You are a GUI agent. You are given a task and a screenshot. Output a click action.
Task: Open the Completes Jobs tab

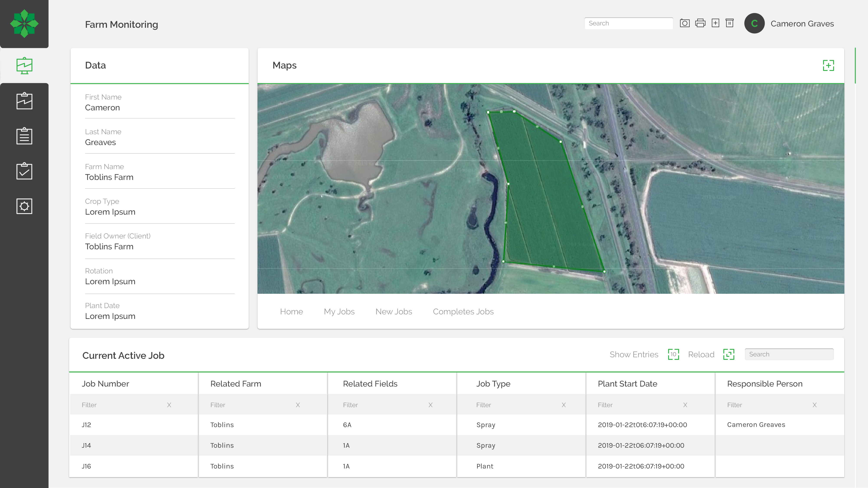point(463,312)
